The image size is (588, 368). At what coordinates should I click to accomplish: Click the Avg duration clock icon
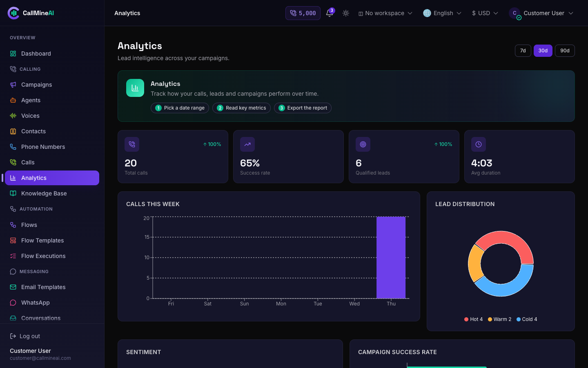[479, 144]
